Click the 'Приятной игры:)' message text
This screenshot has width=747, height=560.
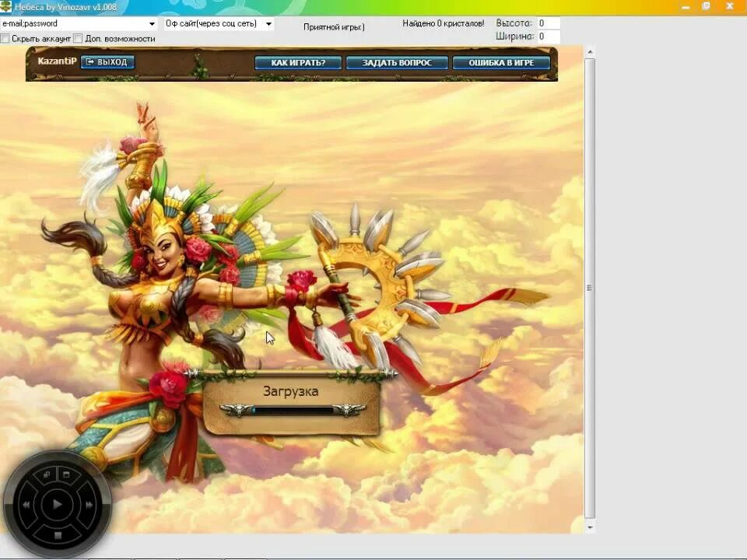point(334,26)
